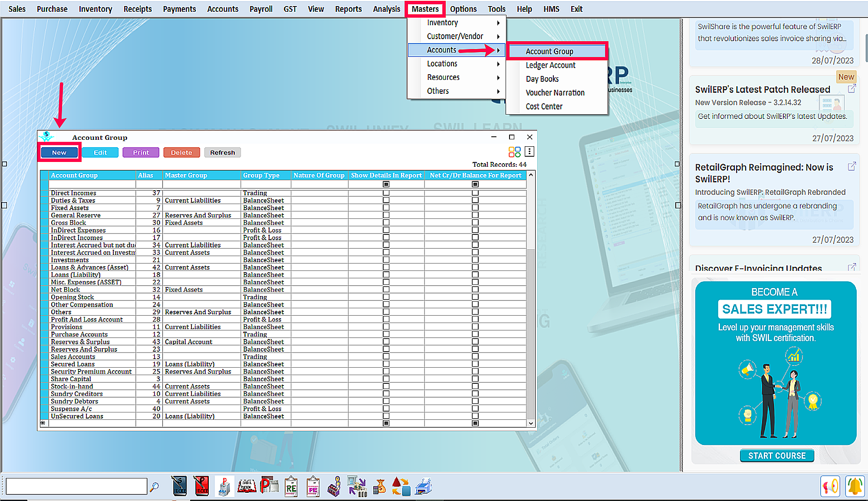868x501 pixels.
Task: Open the Payroll menu
Action: pos(261,9)
